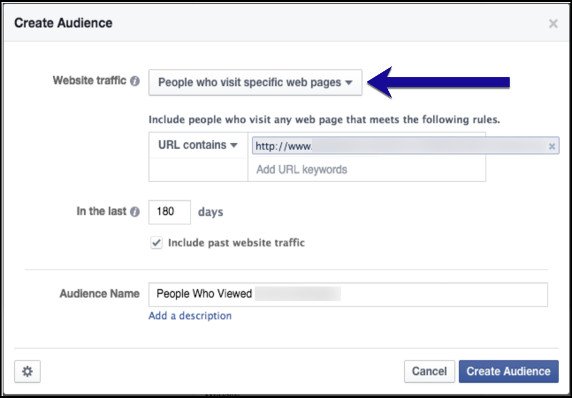Click the Cancel button

click(x=429, y=371)
